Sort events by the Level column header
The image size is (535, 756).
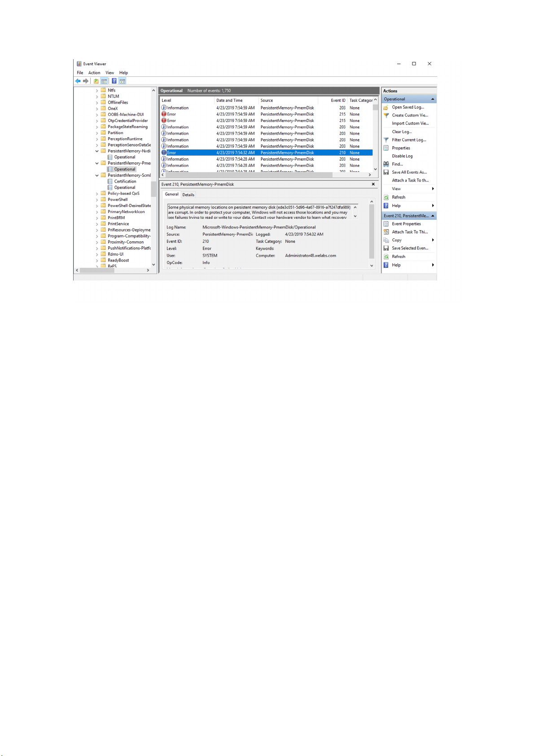click(x=187, y=101)
